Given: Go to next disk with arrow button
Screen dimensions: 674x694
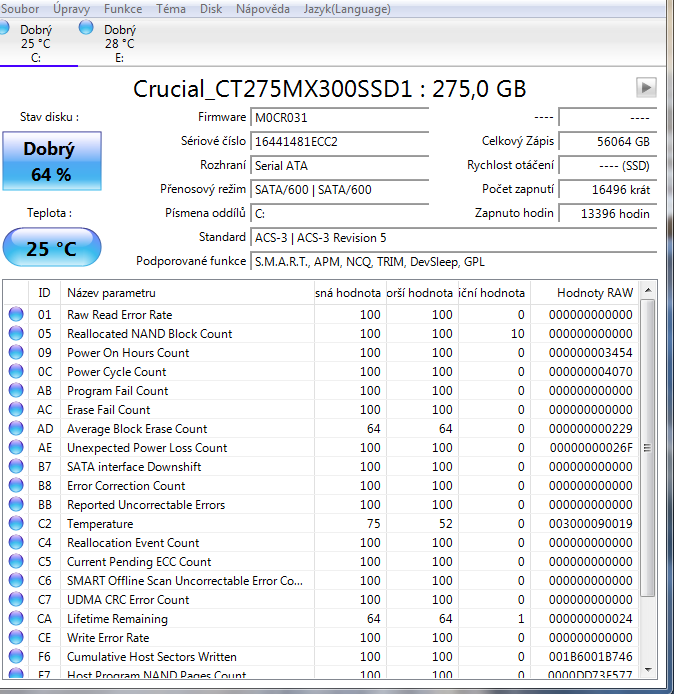Looking at the screenshot, I should pos(646,87).
